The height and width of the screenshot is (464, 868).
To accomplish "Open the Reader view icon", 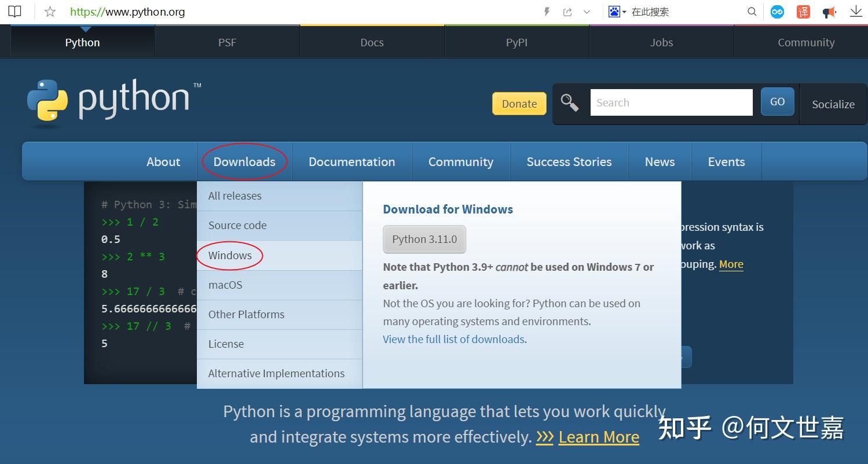I will (x=14, y=10).
